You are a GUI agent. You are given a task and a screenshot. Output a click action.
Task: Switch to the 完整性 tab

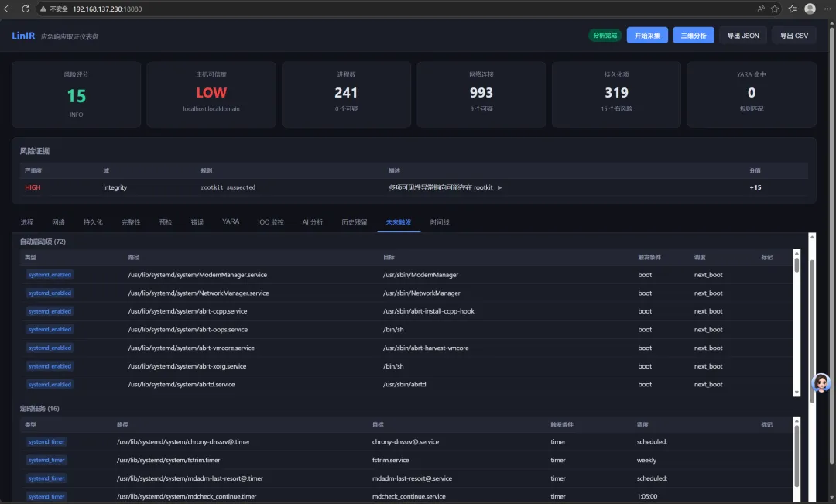[131, 222]
